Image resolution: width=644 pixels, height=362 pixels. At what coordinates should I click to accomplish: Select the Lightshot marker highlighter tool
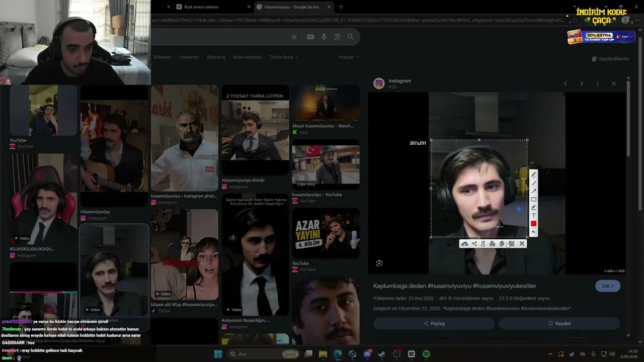click(534, 207)
